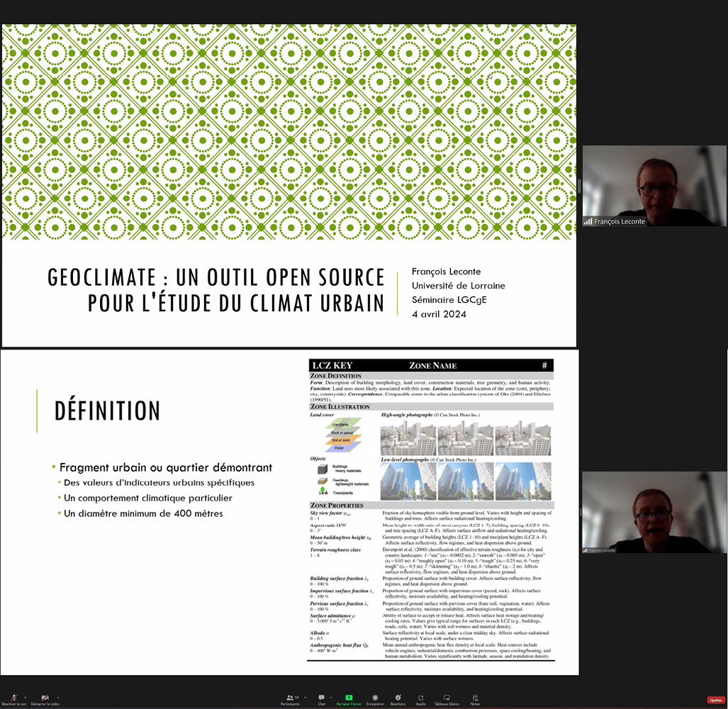
Task: Click the 'Séminaire LGCgE' text
Action: tap(449, 300)
